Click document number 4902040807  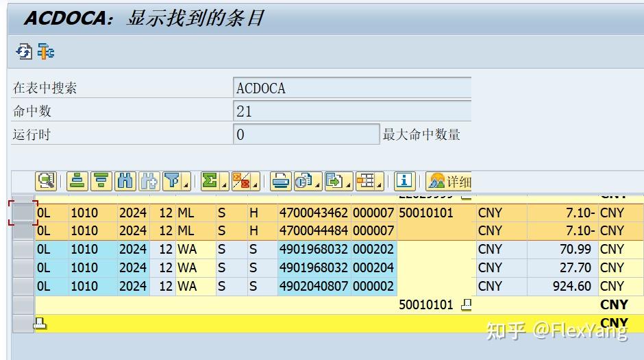tap(313, 287)
